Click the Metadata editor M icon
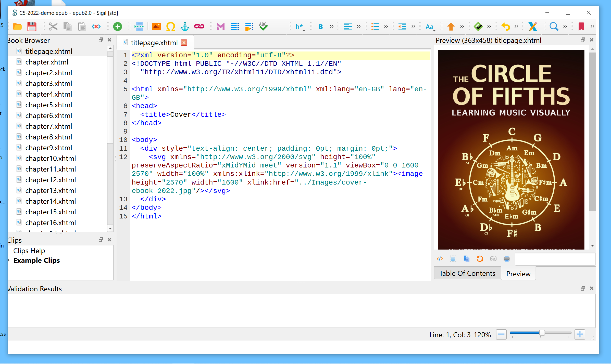Screen dimensions: 611x364 click(220, 27)
